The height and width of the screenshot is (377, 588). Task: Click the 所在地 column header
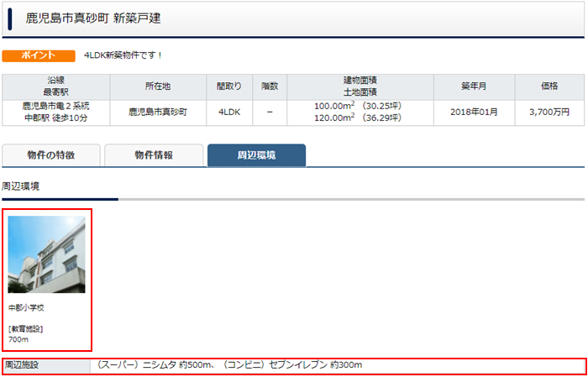(157, 86)
